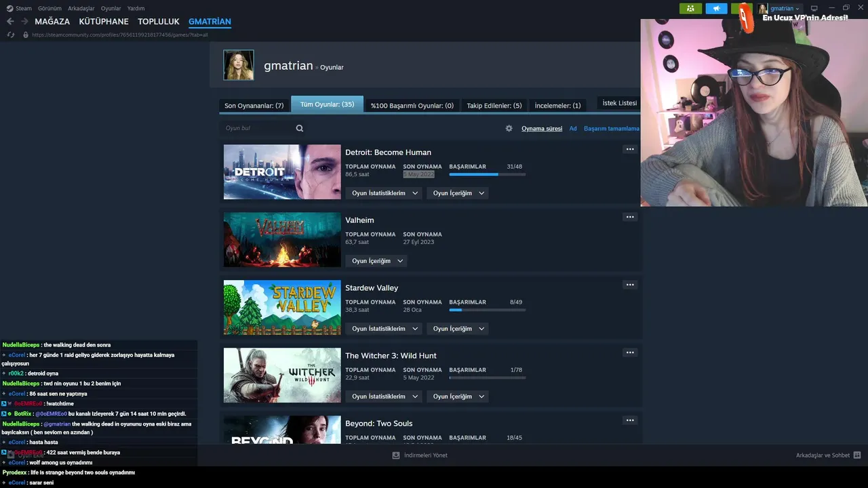Open the three-dot menu for The Witcher 3
Viewport: 868px width, 488px height.
[630, 352]
